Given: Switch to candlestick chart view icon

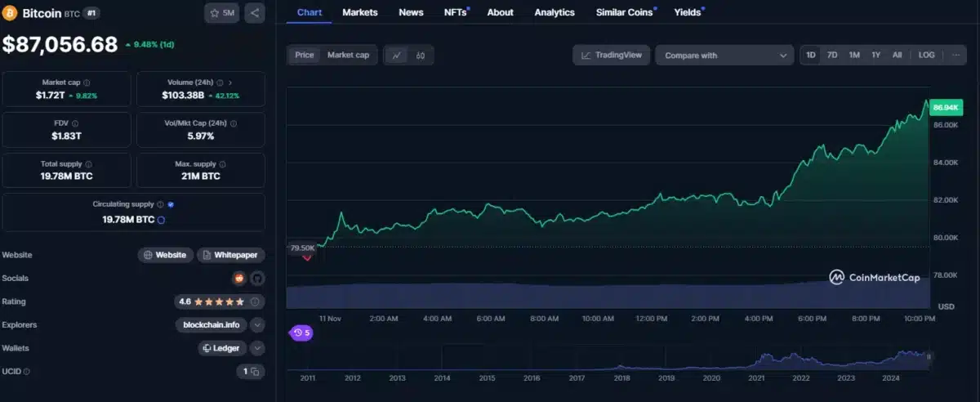Looking at the screenshot, I should coord(421,56).
